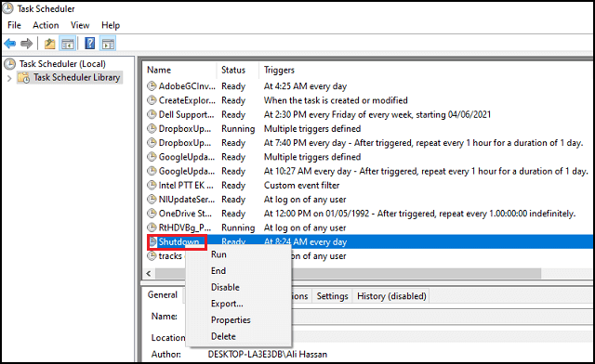Sort tasks by the Name column header
595x364 pixels.
click(179, 71)
